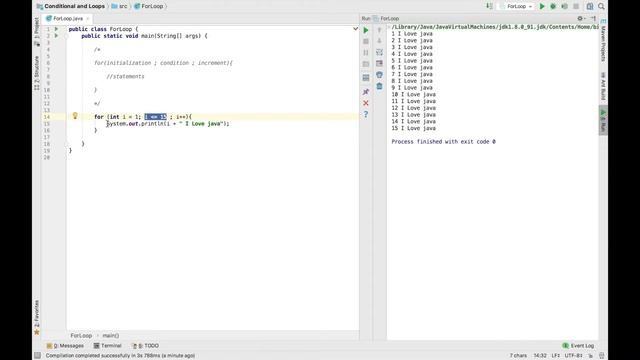Image resolution: width=640 pixels, height=360 pixels.
Task: Click the ForLoop editor breadcrumb at bottom
Action: 81,336
